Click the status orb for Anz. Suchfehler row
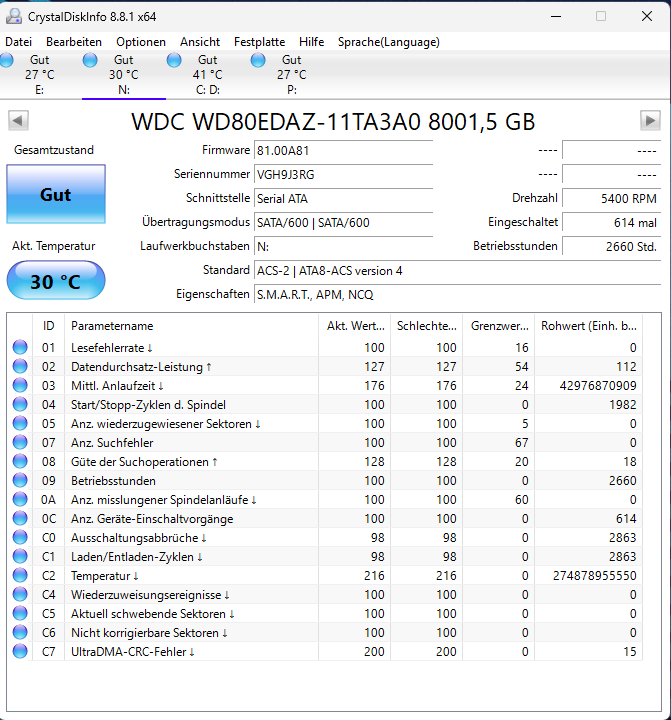 coord(20,442)
